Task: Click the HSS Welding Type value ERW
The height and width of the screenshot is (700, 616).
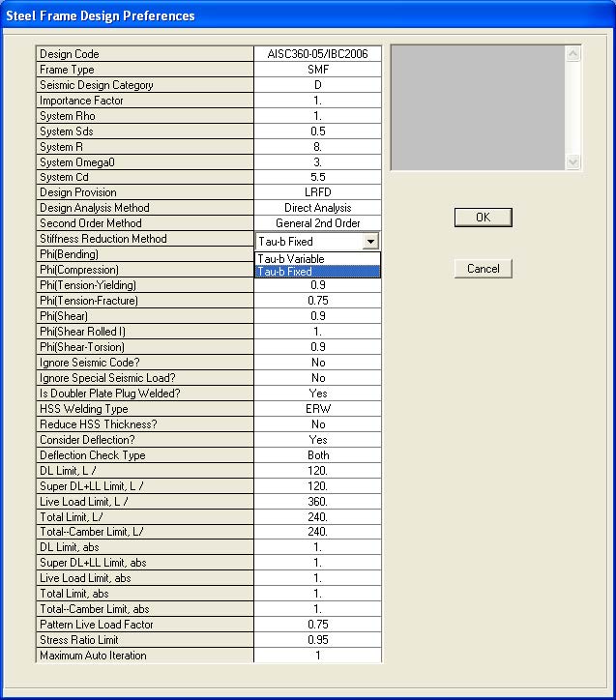Action: point(317,409)
